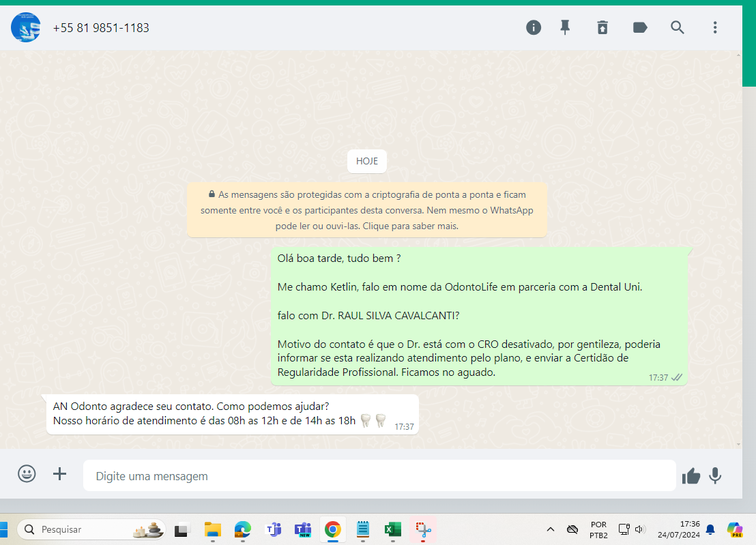Viewport: 756px width, 545px height.
Task: Open the Snipping Tool taskbar icon
Action: [423, 530]
